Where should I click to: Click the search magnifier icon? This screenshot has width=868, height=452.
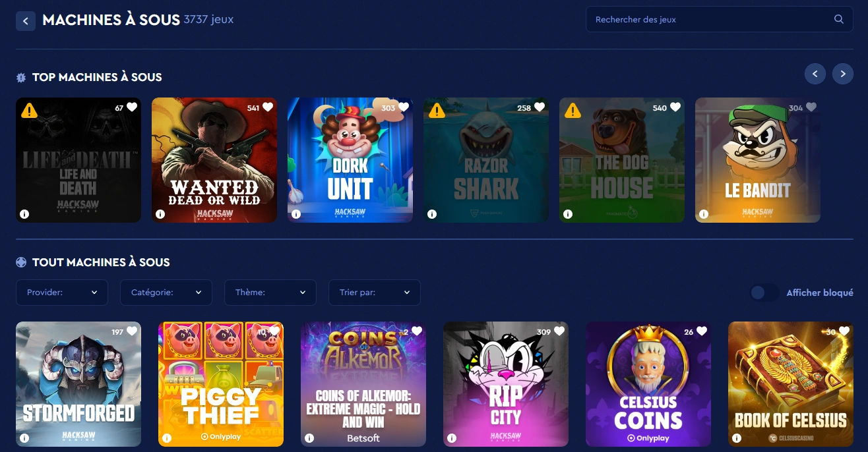tap(839, 19)
